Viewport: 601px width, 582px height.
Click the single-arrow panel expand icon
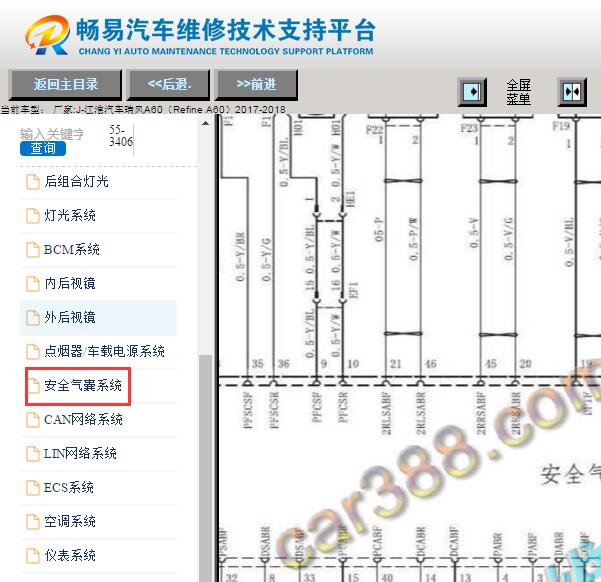(x=472, y=92)
